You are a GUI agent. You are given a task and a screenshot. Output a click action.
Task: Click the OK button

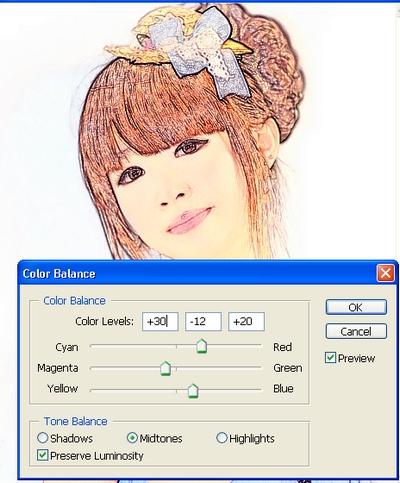pyautogui.click(x=356, y=307)
